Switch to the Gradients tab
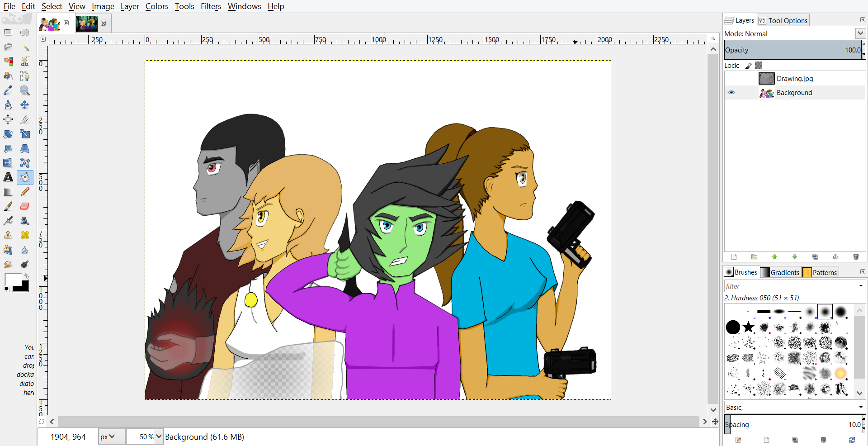This screenshot has width=868, height=446. 781,272
